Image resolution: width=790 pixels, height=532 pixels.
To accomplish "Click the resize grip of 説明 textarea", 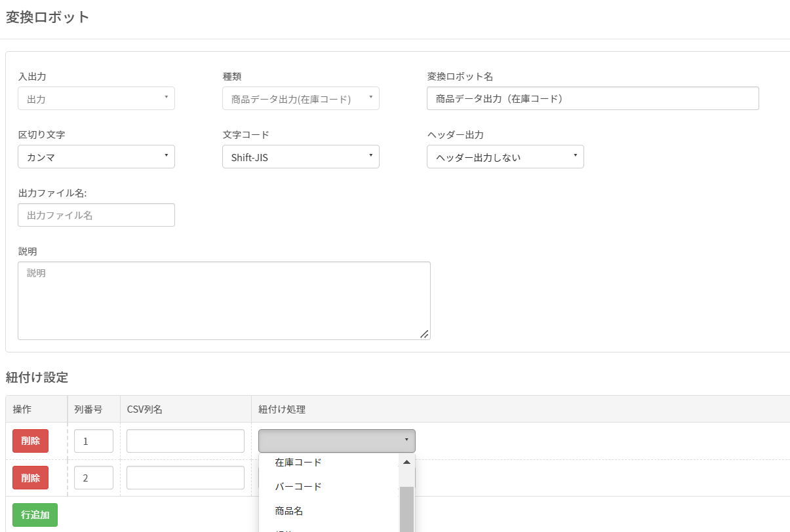I will click(x=424, y=334).
